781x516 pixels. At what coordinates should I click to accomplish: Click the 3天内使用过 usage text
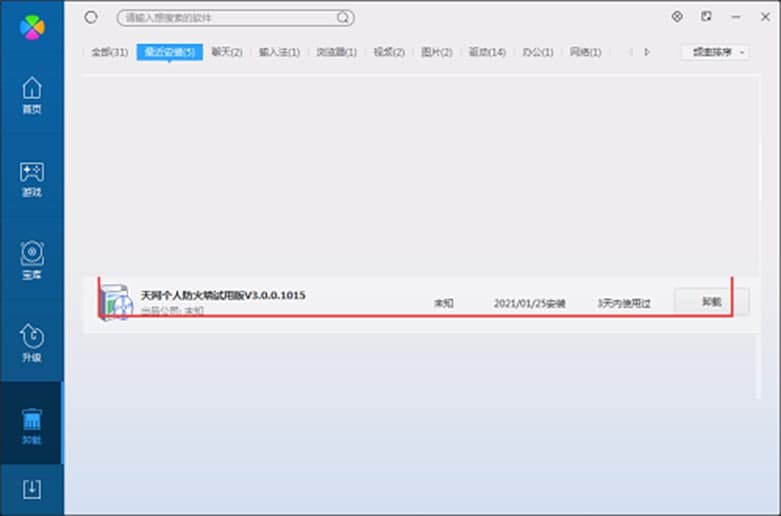click(624, 303)
